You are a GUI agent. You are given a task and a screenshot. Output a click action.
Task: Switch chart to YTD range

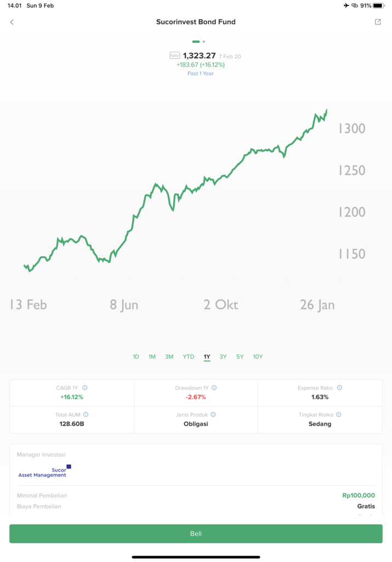coord(188,357)
